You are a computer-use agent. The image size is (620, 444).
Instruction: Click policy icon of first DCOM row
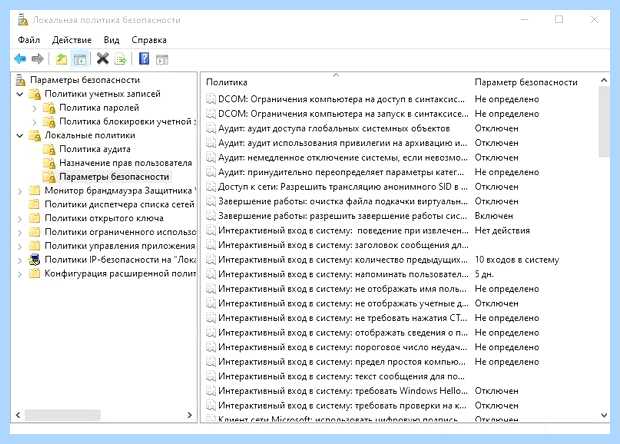click(x=211, y=99)
